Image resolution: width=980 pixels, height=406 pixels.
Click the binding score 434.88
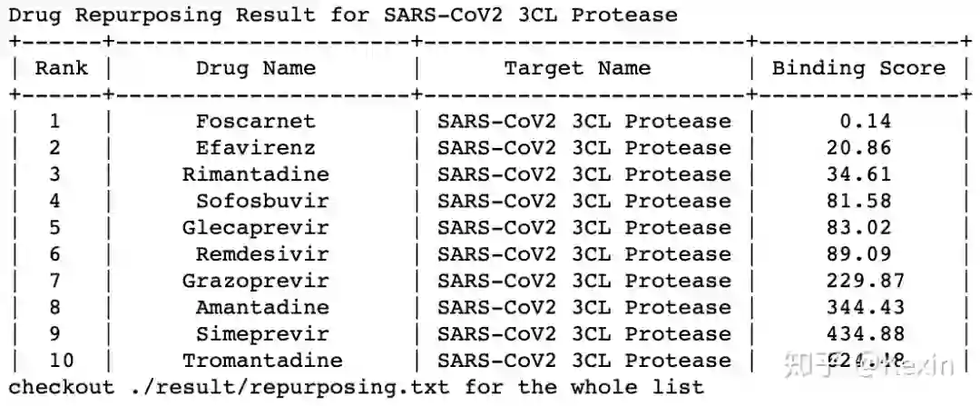point(866,333)
